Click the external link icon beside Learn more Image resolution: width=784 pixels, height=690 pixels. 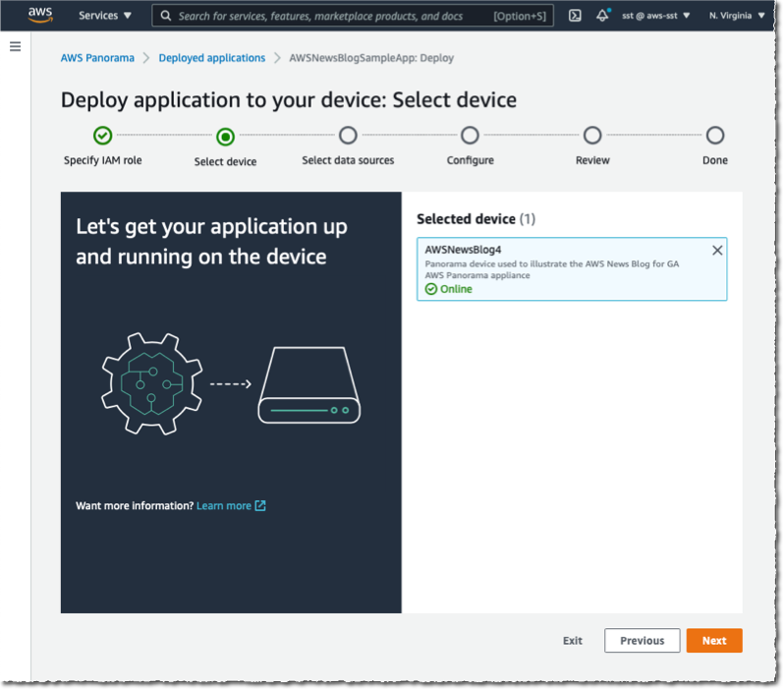coord(260,506)
